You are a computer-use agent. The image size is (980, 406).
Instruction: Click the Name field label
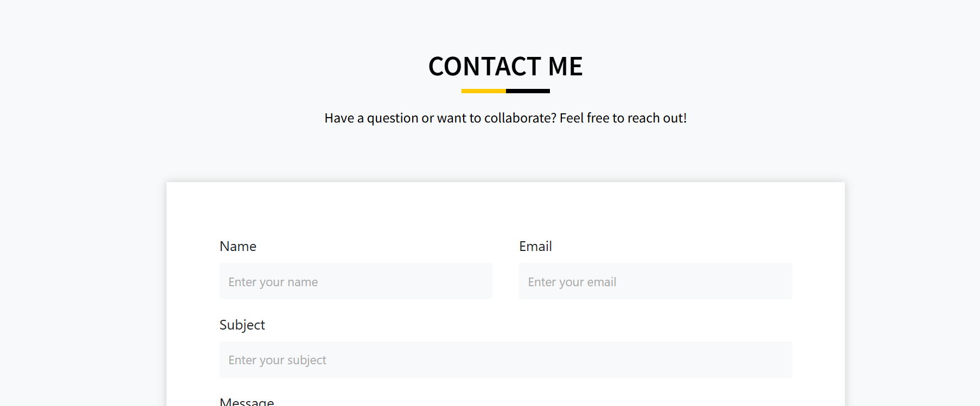click(x=238, y=246)
